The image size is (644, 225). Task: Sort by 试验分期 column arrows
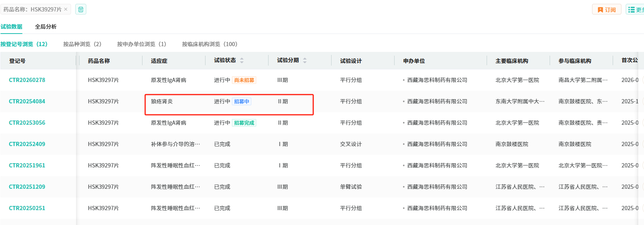305,61
